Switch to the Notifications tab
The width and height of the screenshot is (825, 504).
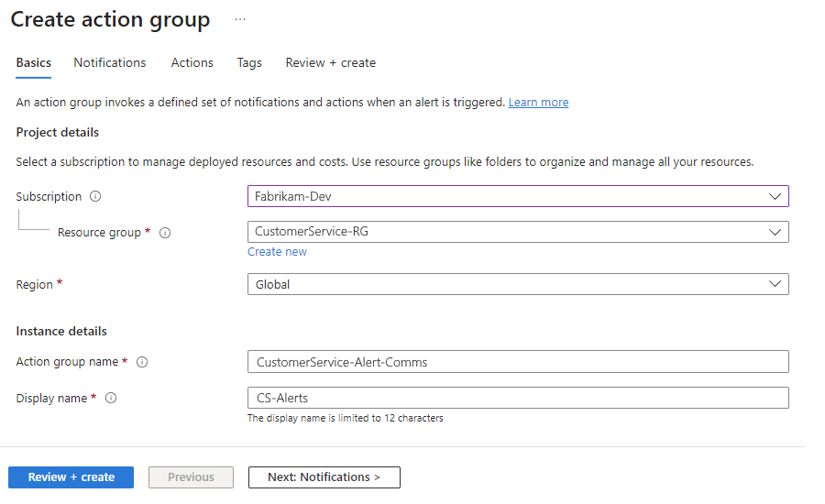point(110,62)
